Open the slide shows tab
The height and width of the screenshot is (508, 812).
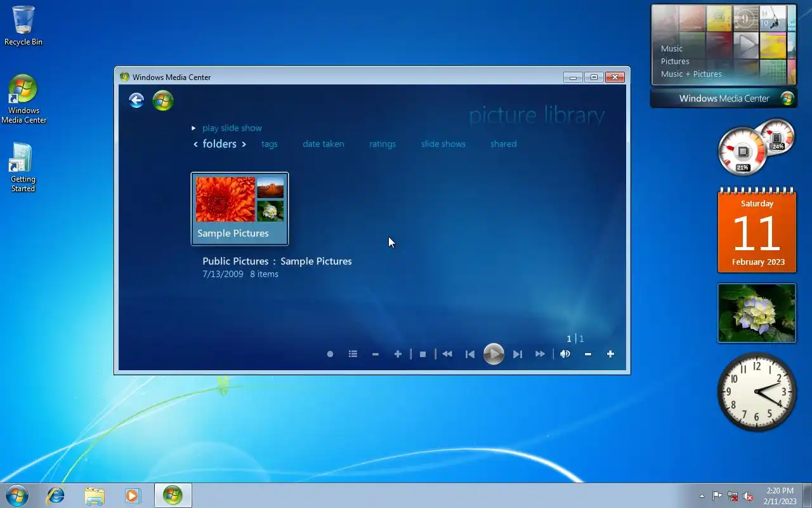click(x=443, y=144)
